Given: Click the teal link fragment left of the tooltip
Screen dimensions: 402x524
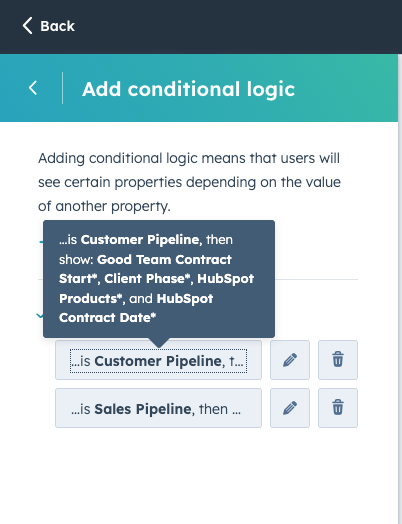Looking at the screenshot, I should 41,241.
